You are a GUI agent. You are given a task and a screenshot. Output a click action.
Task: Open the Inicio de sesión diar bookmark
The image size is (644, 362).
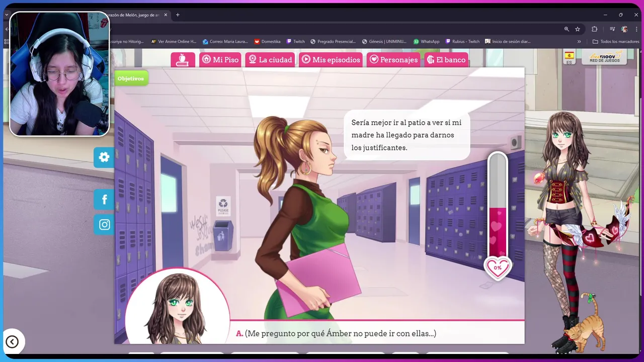508,42
